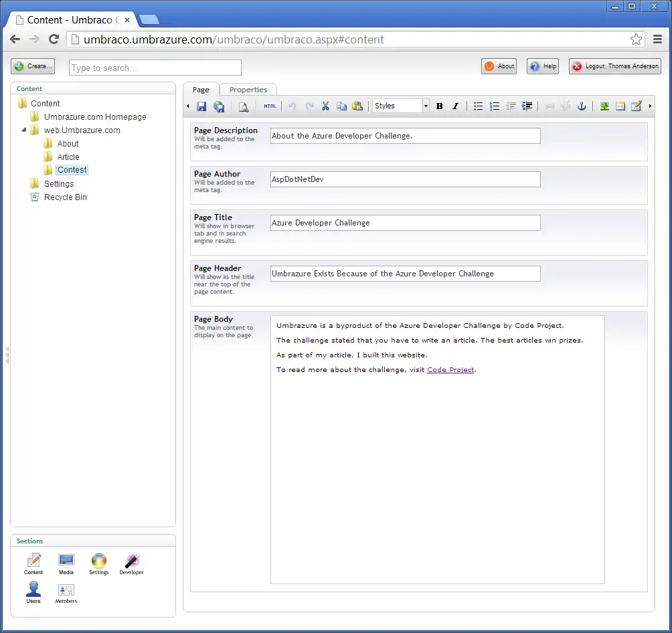
Task: Open the Media section icon
Action: coord(66,563)
